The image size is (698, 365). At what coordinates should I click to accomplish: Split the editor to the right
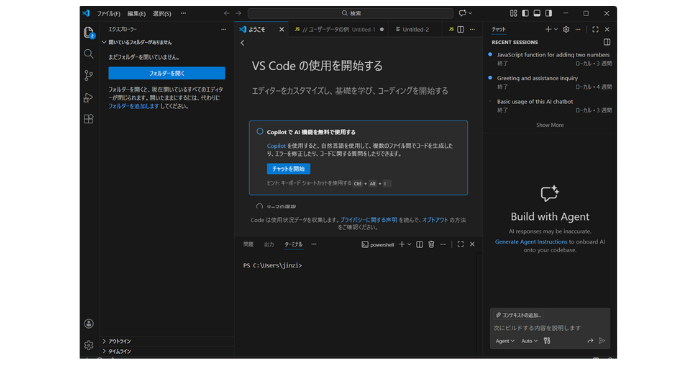tap(461, 29)
